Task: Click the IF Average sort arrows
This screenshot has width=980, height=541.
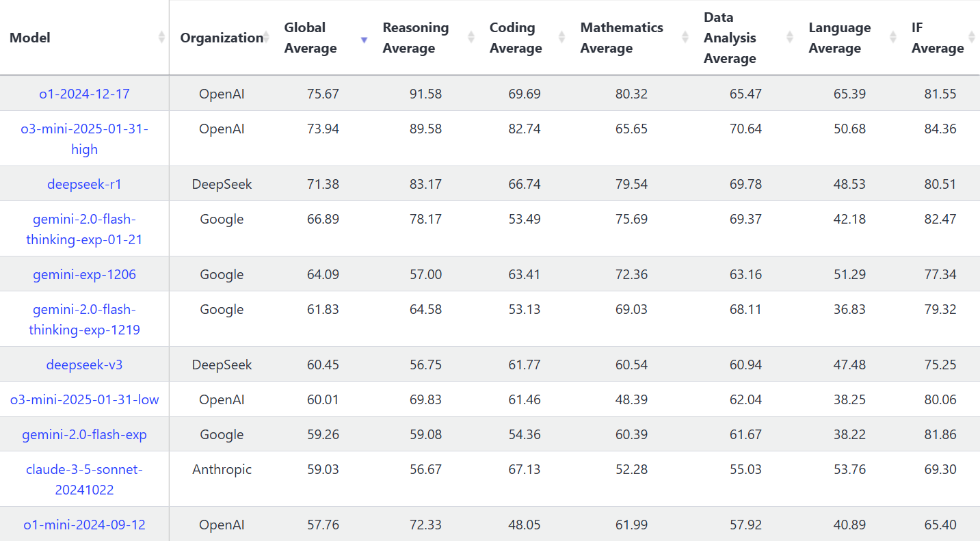Action: (x=972, y=38)
